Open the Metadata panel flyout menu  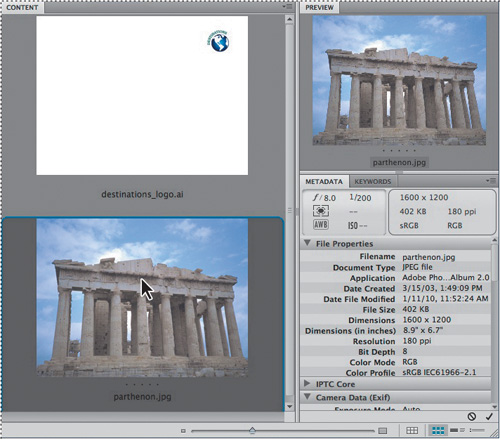point(491,181)
